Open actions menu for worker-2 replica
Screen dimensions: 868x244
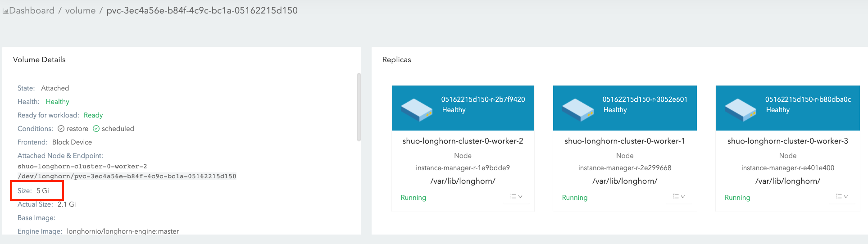point(516,196)
